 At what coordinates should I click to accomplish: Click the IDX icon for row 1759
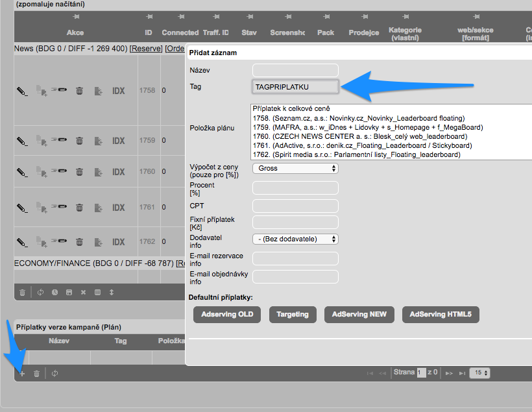[119, 141]
